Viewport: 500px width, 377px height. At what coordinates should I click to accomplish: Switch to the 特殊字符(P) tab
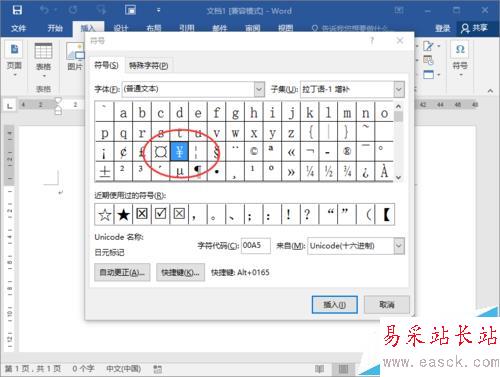pos(149,65)
